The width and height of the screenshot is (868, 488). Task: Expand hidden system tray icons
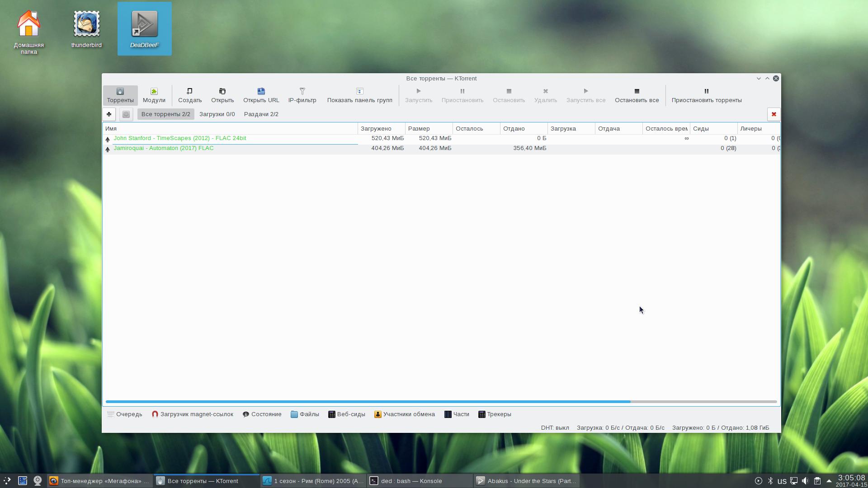click(829, 481)
